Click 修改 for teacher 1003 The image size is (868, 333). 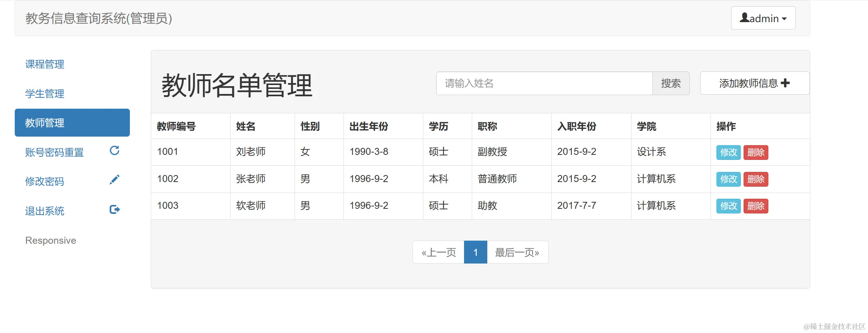(x=728, y=206)
